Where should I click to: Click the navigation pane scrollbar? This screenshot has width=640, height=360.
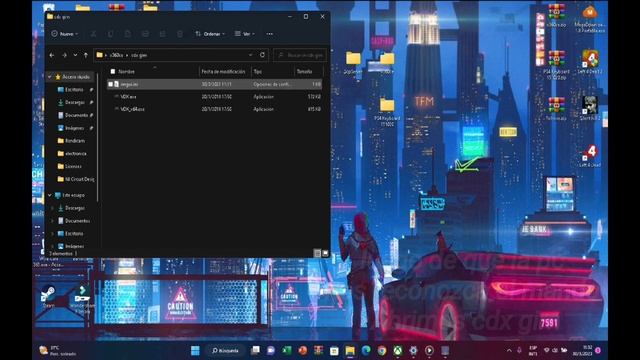coord(98,137)
